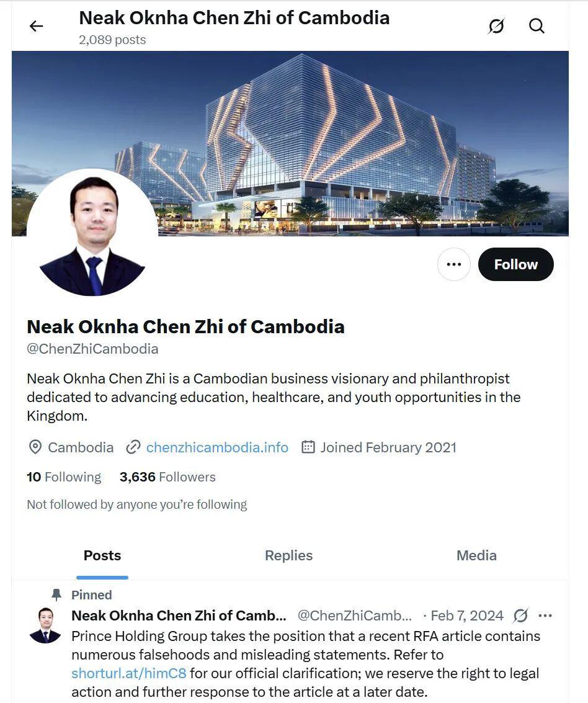
Task: Click the location pin icon near Cambodia
Action: pyautogui.click(x=35, y=447)
